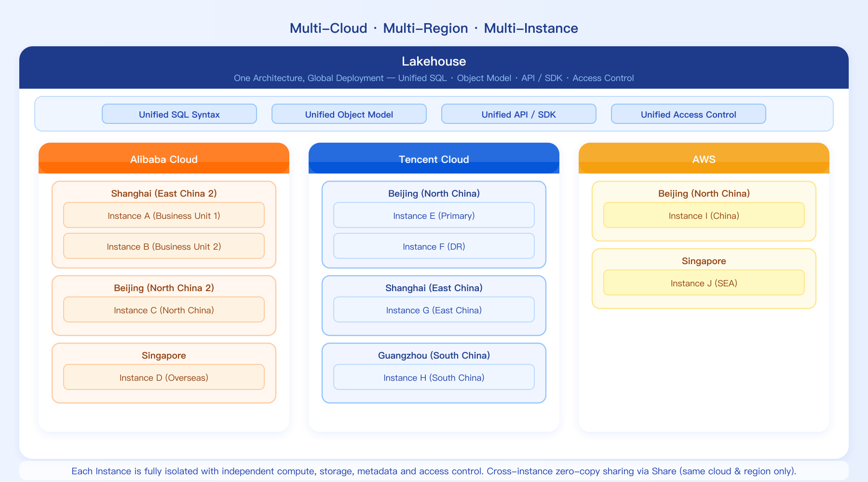Click the One Architecture, Global Deployment subtitle
868x482 pixels.
click(434, 78)
